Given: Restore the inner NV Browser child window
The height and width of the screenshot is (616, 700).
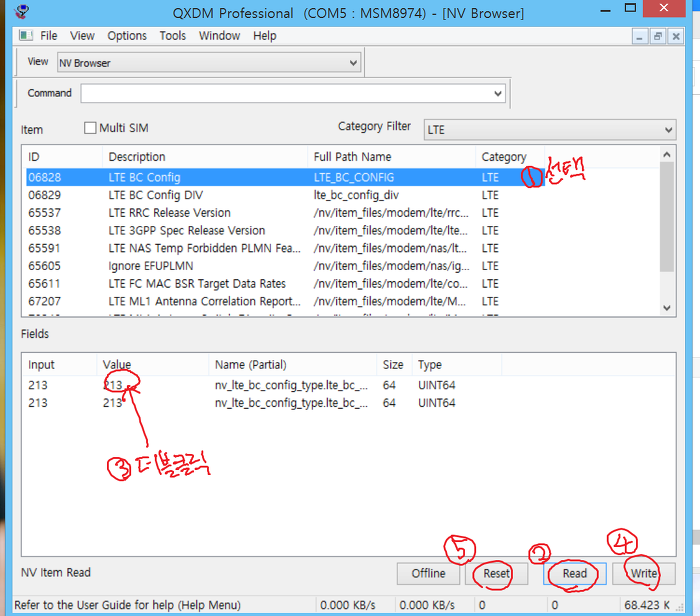Looking at the screenshot, I should pyautogui.click(x=658, y=37).
